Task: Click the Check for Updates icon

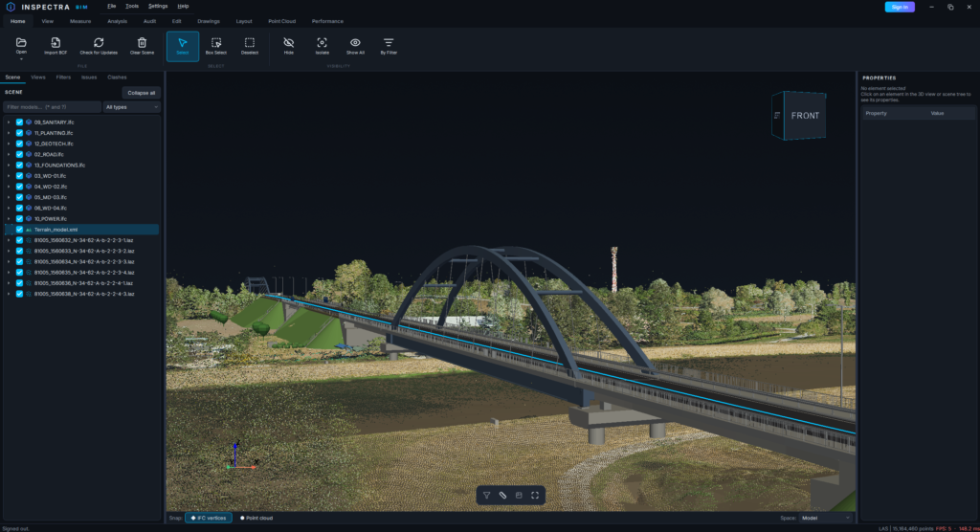Action: coord(99,42)
